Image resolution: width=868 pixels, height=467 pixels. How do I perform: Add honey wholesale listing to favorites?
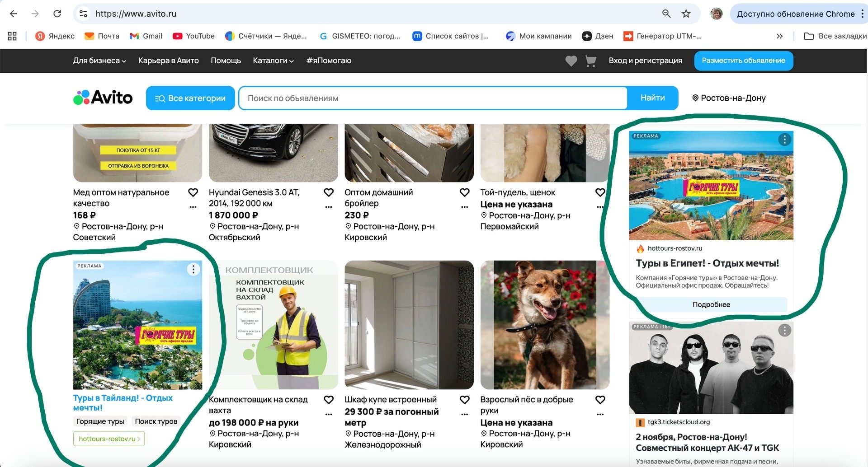[193, 192]
